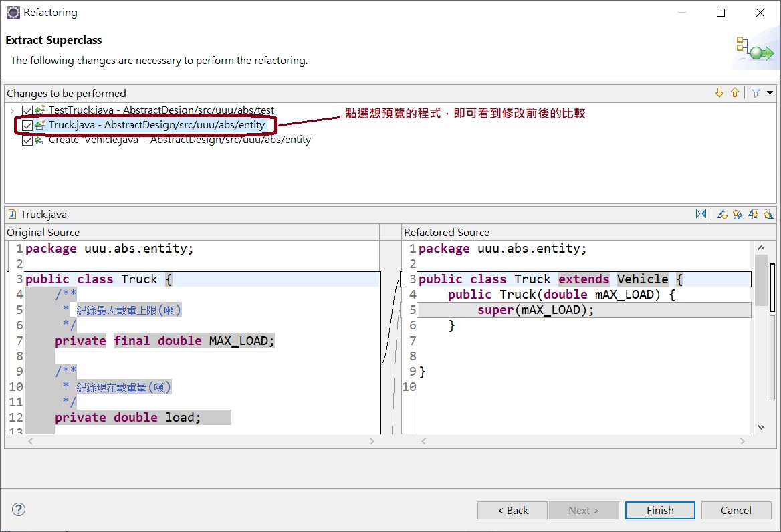Go to next difference in compare viewer
This screenshot has width=781, height=532.
(x=722, y=214)
